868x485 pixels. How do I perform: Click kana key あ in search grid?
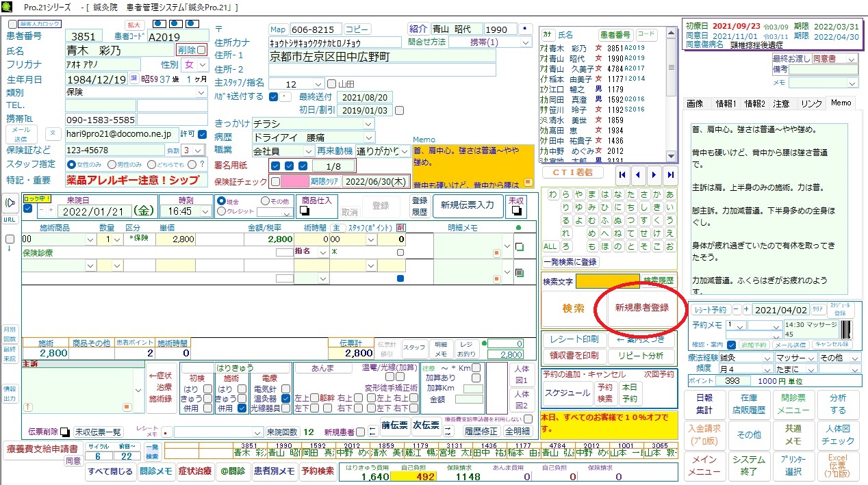[x=669, y=194]
